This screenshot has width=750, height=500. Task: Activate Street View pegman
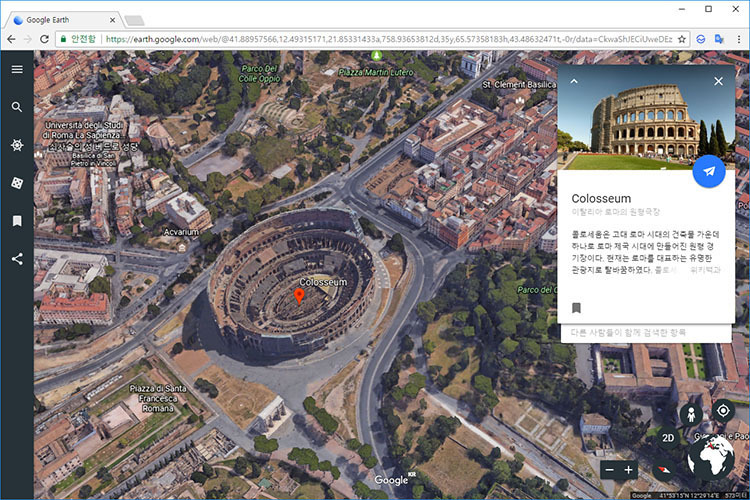pos(691,414)
